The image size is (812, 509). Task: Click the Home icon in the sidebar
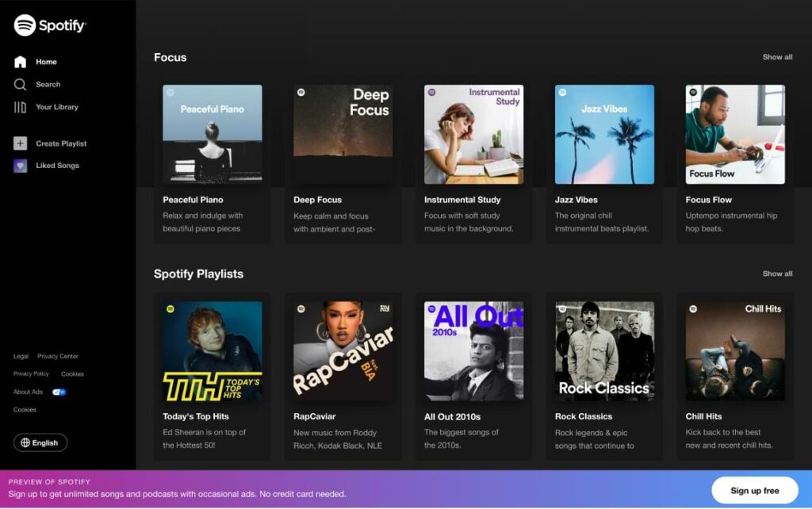click(x=19, y=61)
